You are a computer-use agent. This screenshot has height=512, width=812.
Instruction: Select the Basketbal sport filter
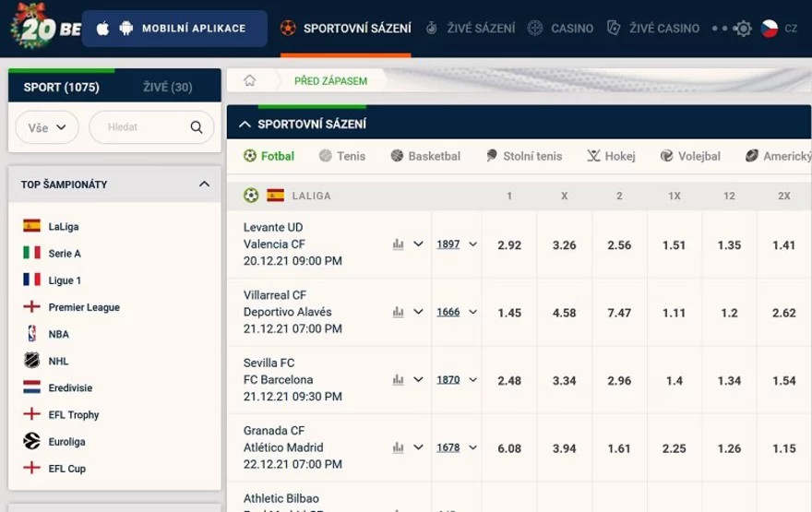click(425, 157)
